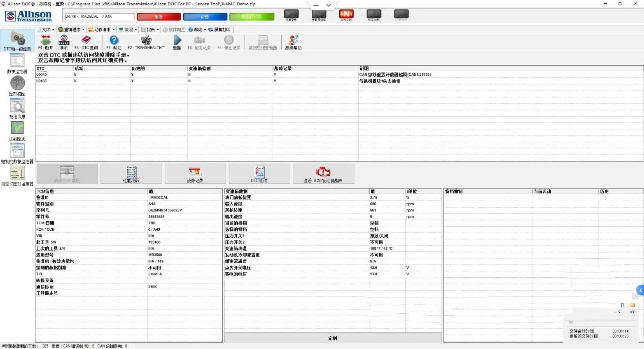
Task: Click the blue 诊断 header button
Action: (205, 17)
